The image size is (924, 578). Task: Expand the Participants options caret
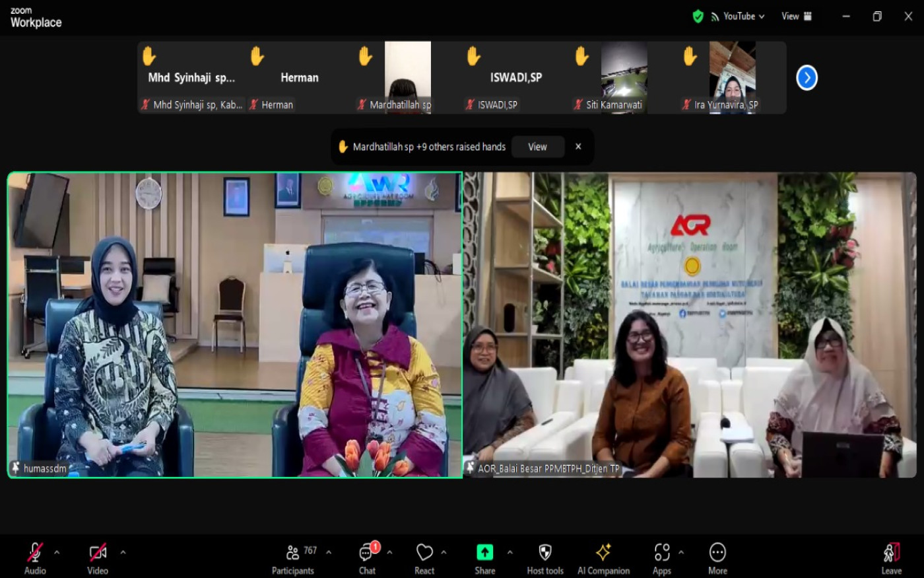(329, 552)
